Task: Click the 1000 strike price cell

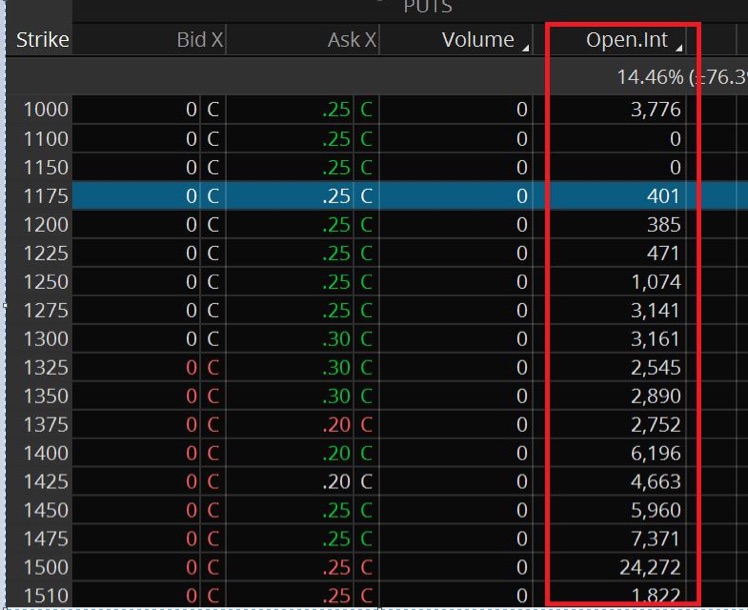Action: click(x=47, y=110)
